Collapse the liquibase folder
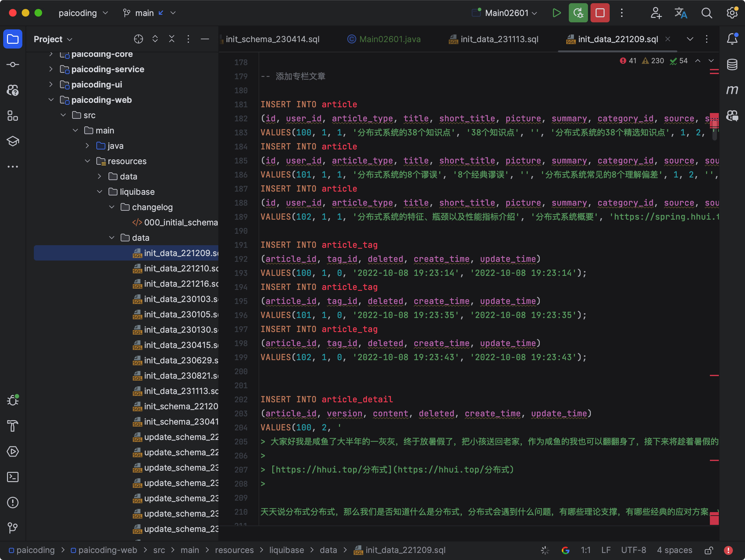 pos(100,192)
